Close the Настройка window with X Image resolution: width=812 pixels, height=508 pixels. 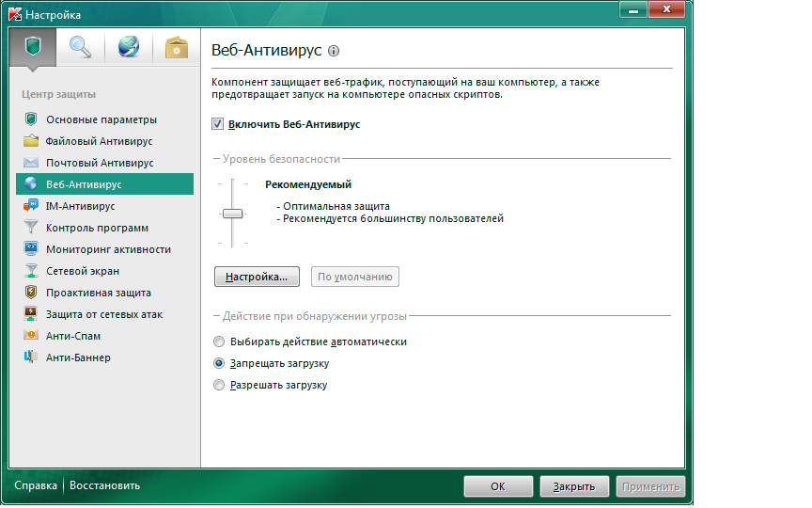pyautogui.click(x=666, y=9)
